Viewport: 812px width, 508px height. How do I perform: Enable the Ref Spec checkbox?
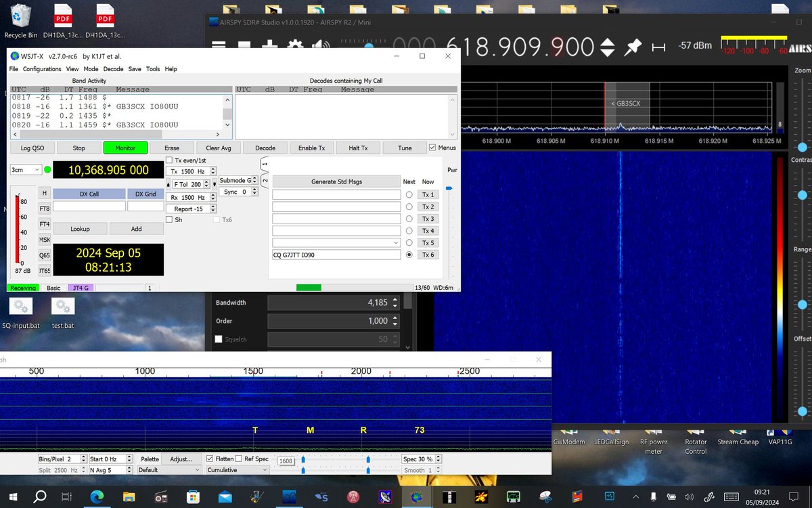point(238,459)
